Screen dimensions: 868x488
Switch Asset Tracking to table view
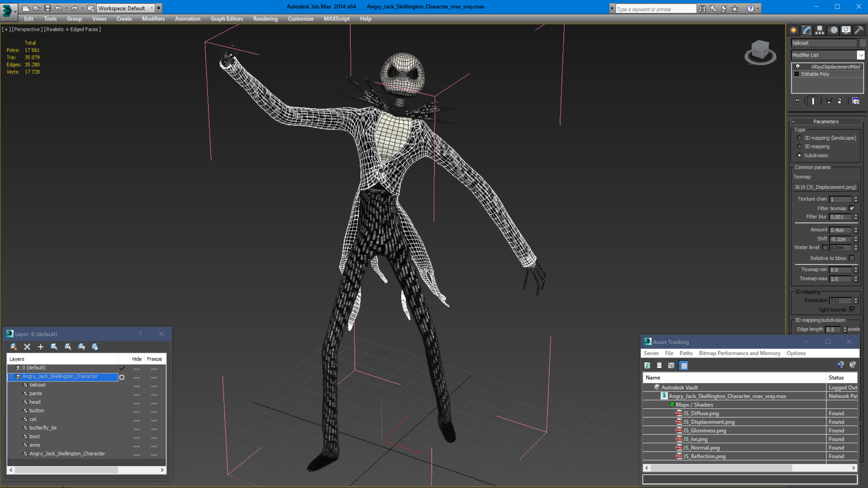coord(684,365)
